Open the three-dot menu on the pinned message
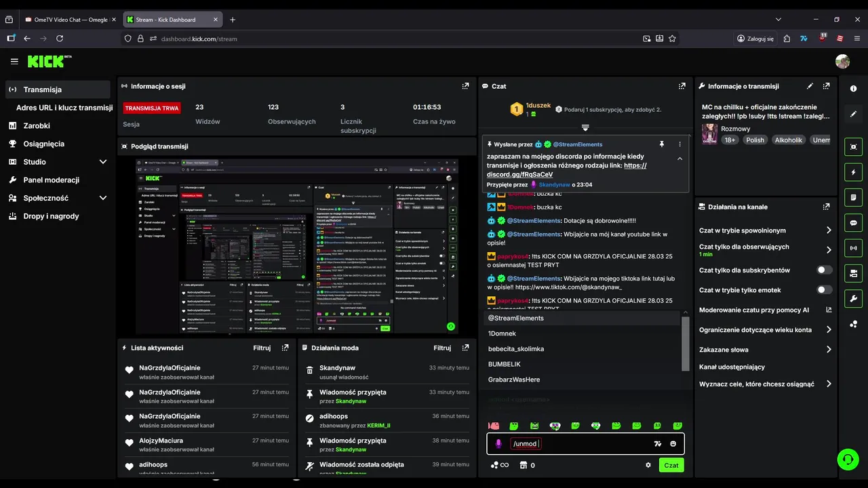 679,144
